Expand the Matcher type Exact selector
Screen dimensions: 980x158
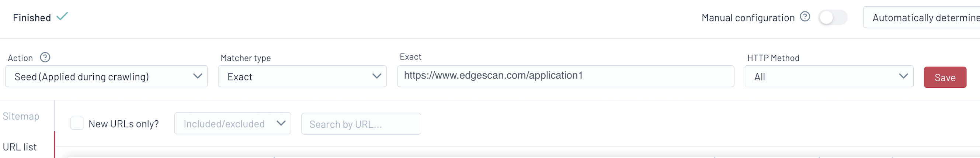(297, 76)
